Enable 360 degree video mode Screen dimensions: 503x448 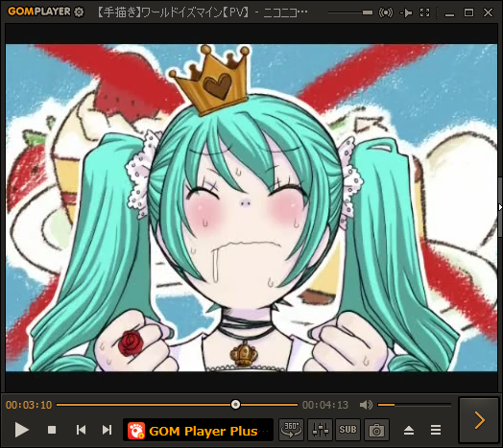291,430
